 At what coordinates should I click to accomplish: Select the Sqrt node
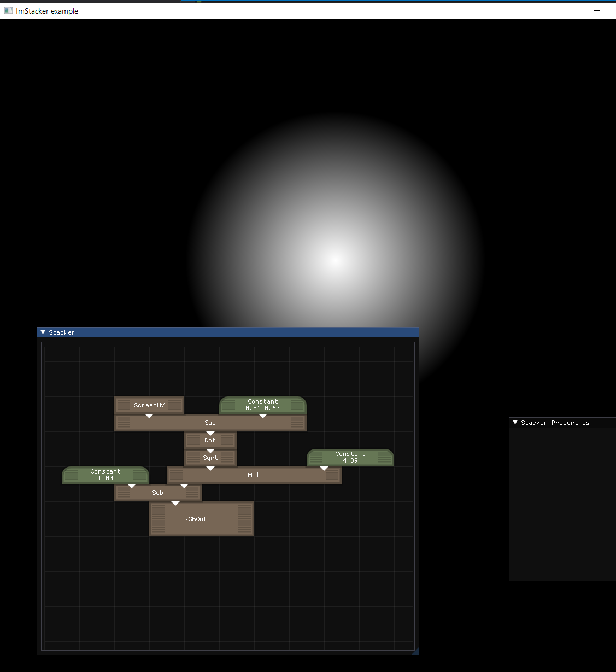coord(210,458)
